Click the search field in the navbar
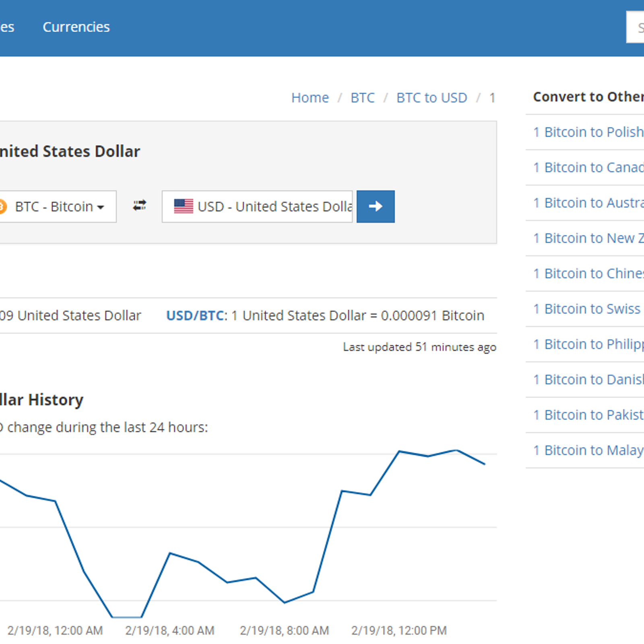The image size is (644, 644). tap(635, 27)
